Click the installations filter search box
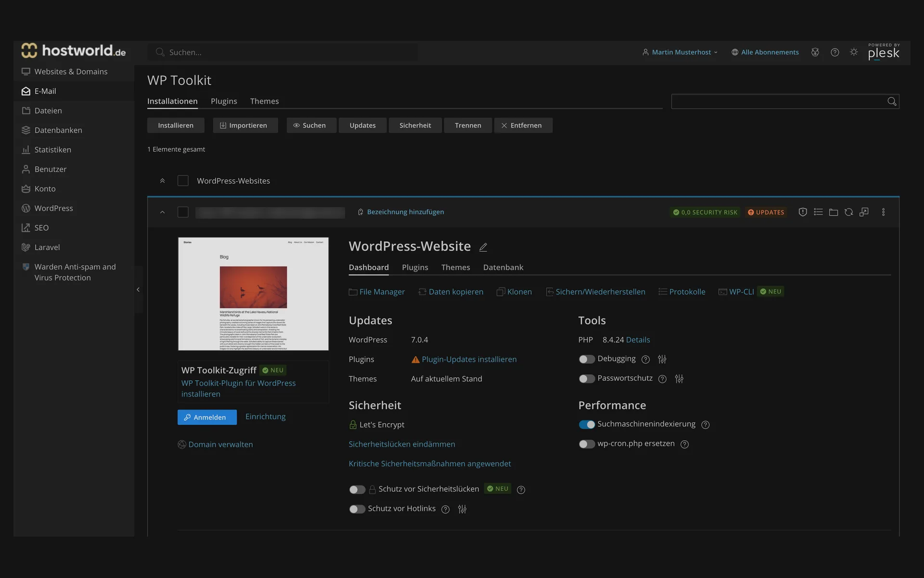The image size is (924, 578). click(x=785, y=101)
